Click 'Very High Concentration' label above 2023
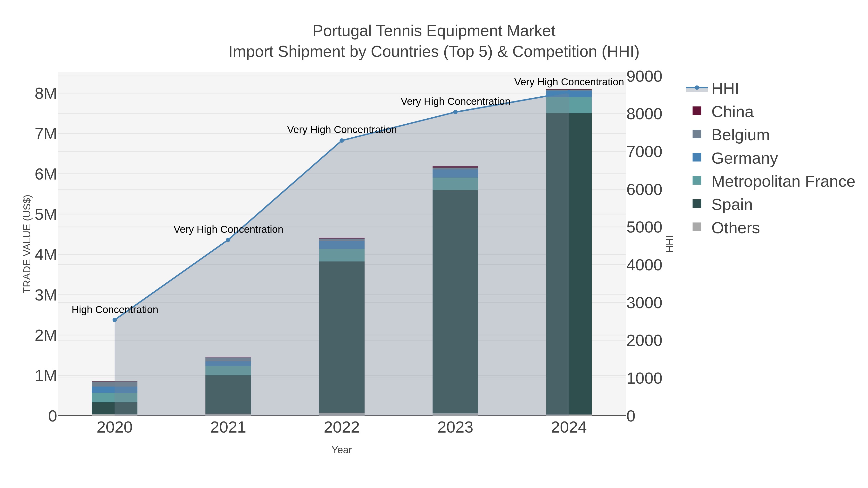The height and width of the screenshot is (488, 868). [455, 102]
